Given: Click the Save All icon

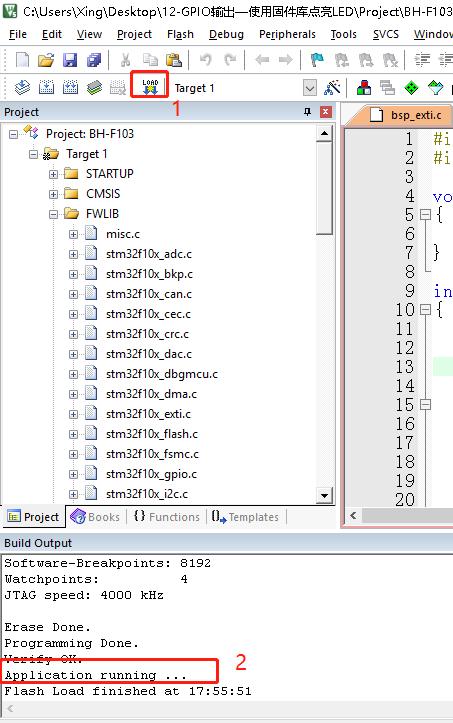Looking at the screenshot, I should (94, 60).
